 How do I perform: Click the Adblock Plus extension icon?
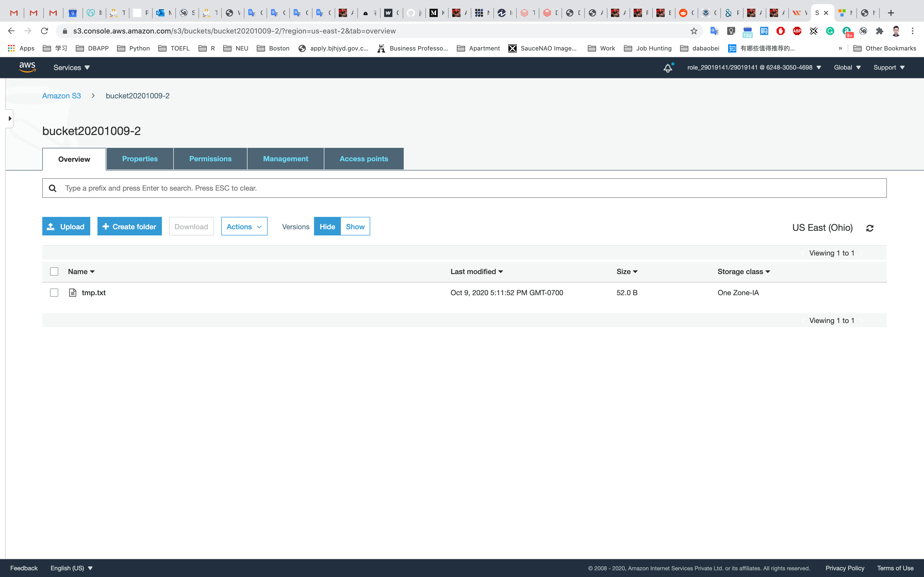click(x=797, y=31)
